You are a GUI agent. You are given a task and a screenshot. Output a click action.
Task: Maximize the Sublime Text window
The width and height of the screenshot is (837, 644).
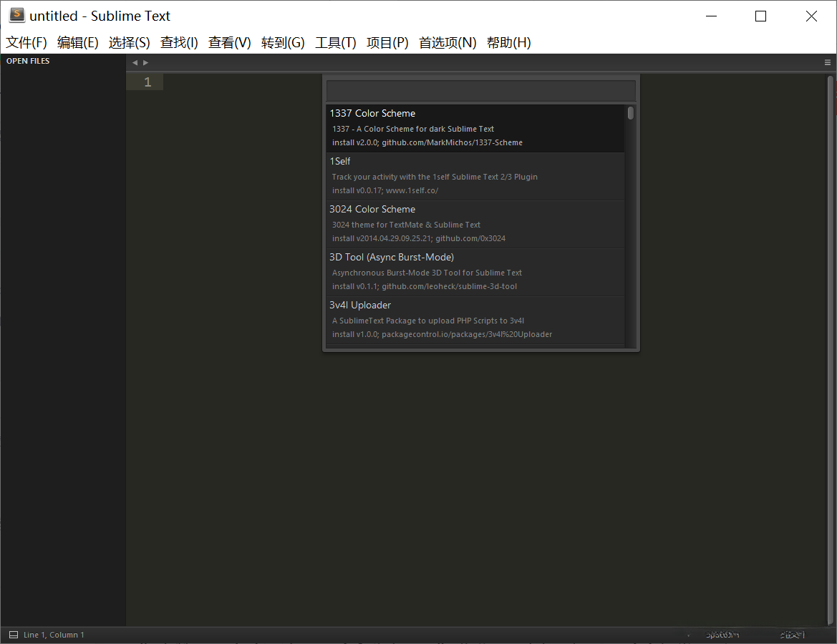pyautogui.click(x=760, y=16)
